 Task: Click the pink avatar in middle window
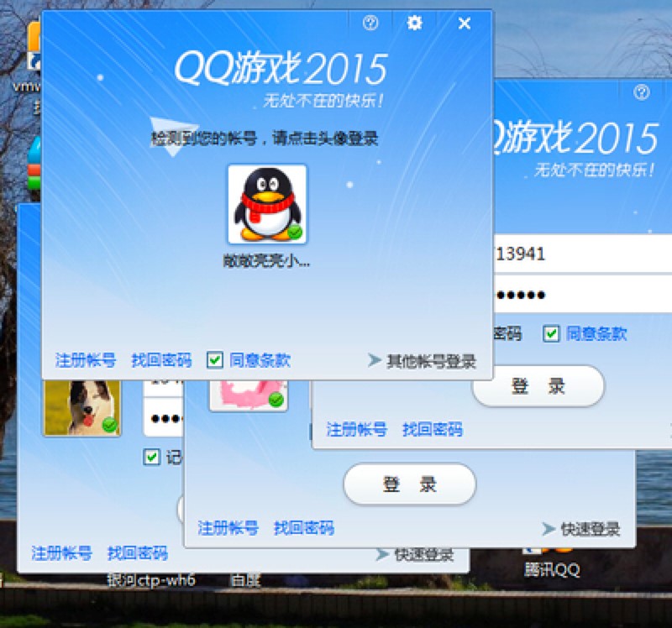pyautogui.click(x=249, y=395)
